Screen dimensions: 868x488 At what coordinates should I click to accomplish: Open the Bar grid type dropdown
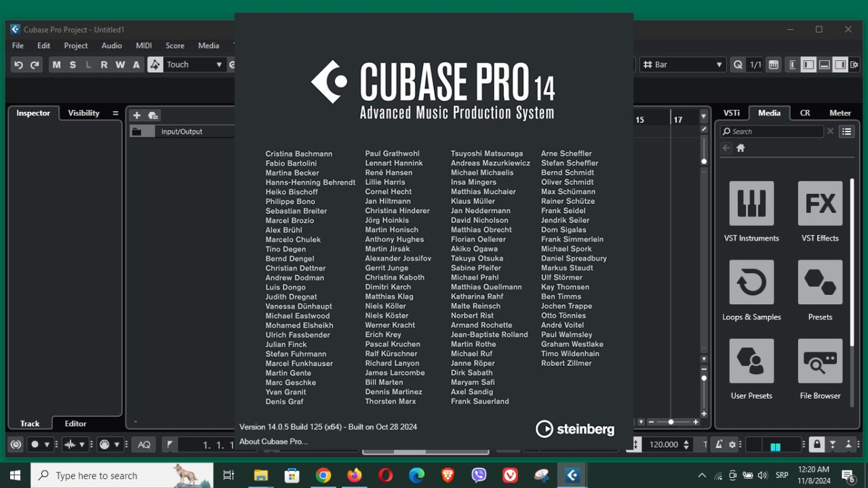(x=683, y=64)
